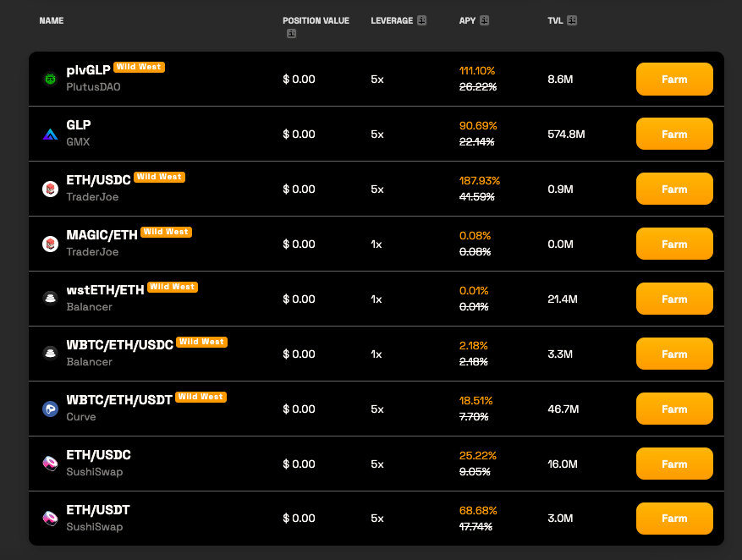Farm the ETH/USDC SushiSwap pool
742x560 pixels.
pyautogui.click(x=674, y=464)
